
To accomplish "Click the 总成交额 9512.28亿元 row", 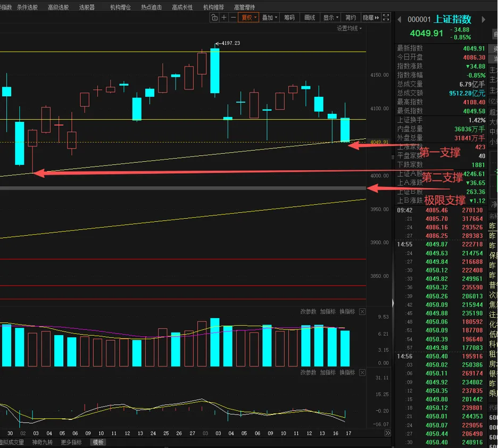I will click(x=441, y=93).
